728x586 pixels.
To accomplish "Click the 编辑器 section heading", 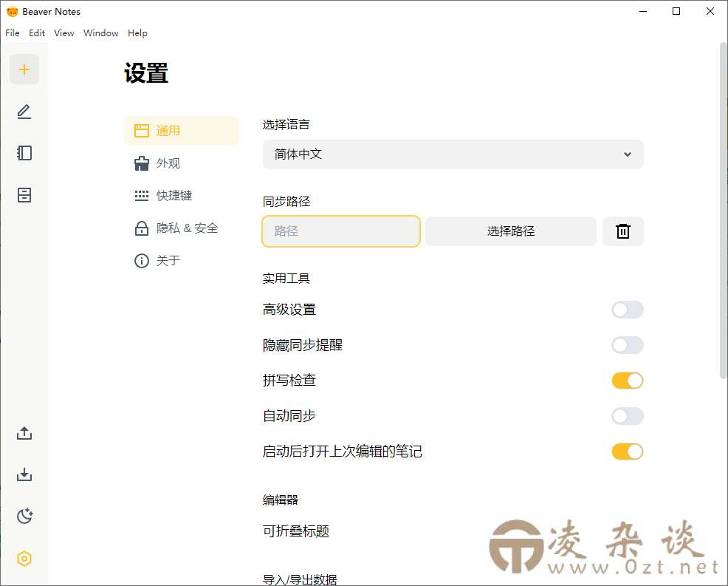I will point(281,500).
